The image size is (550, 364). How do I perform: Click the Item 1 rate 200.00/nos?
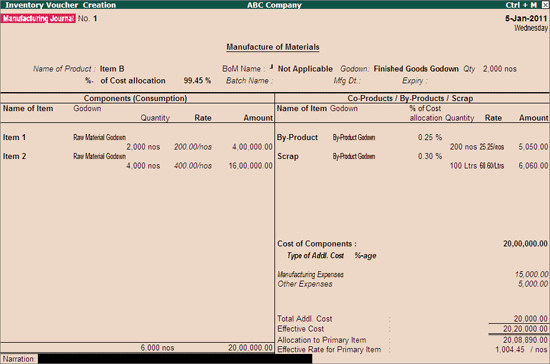point(193,147)
